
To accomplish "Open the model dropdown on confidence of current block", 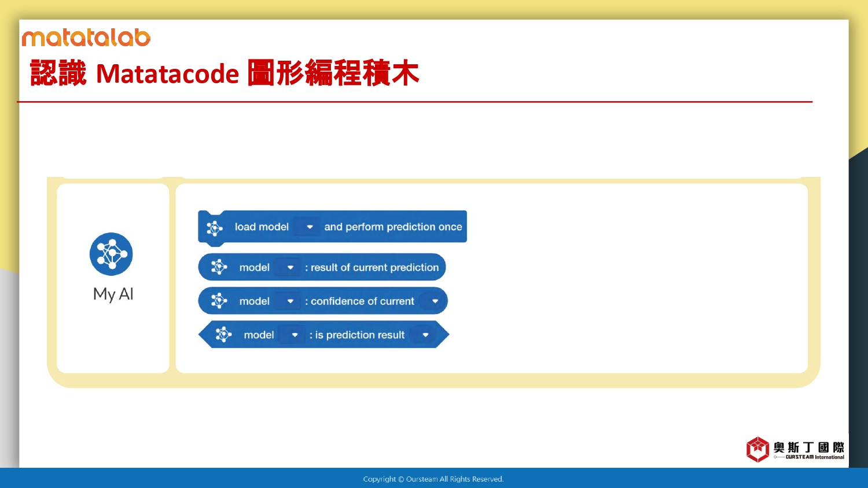I will pos(287,301).
